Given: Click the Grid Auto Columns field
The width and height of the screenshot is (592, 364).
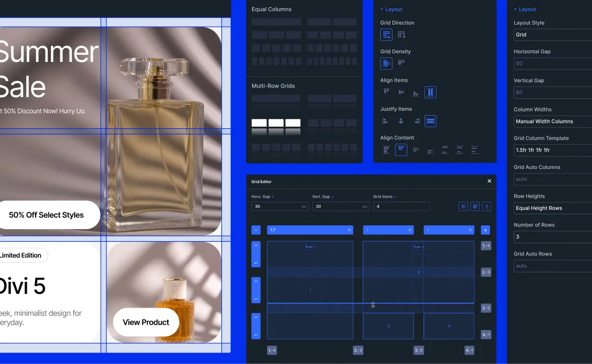Looking at the screenshot, I should coord(553,179).
